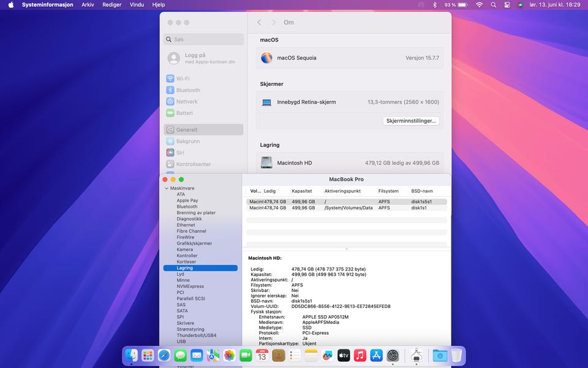The height and width of the screenshot is (368, 588).
Task: Open Spotlight search from menu bar
Action: [x=494, y=5]
